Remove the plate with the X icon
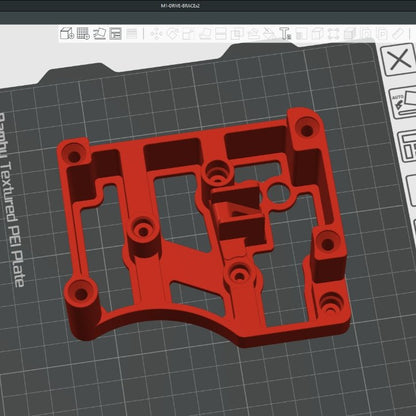416x416 pixels. click(x=399, y=60)
